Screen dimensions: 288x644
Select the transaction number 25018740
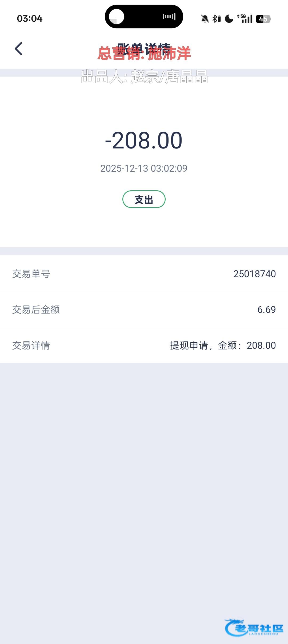tap(254, 274)
